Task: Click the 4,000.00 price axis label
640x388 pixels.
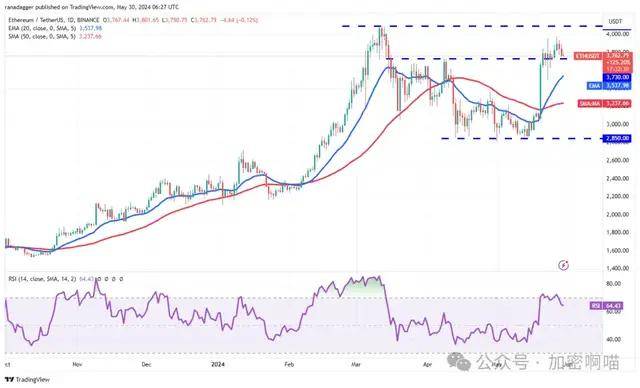Action: (x=617, y=34)
